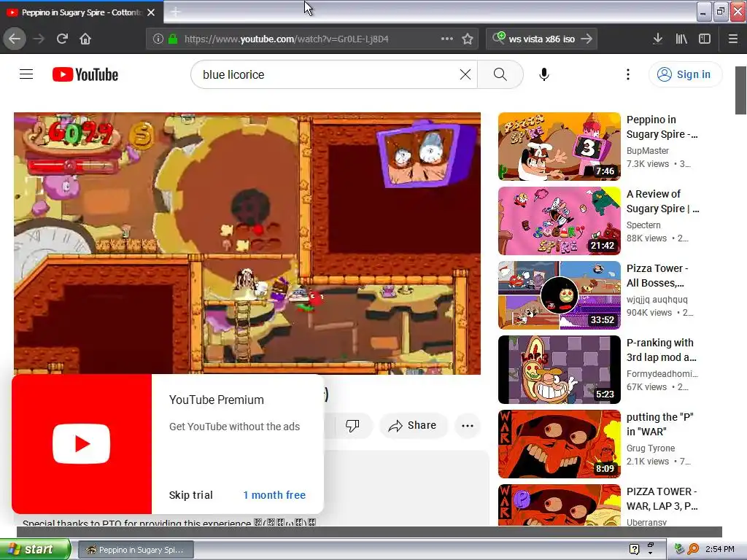Click the Firefox back arrow button

point(15,39)
